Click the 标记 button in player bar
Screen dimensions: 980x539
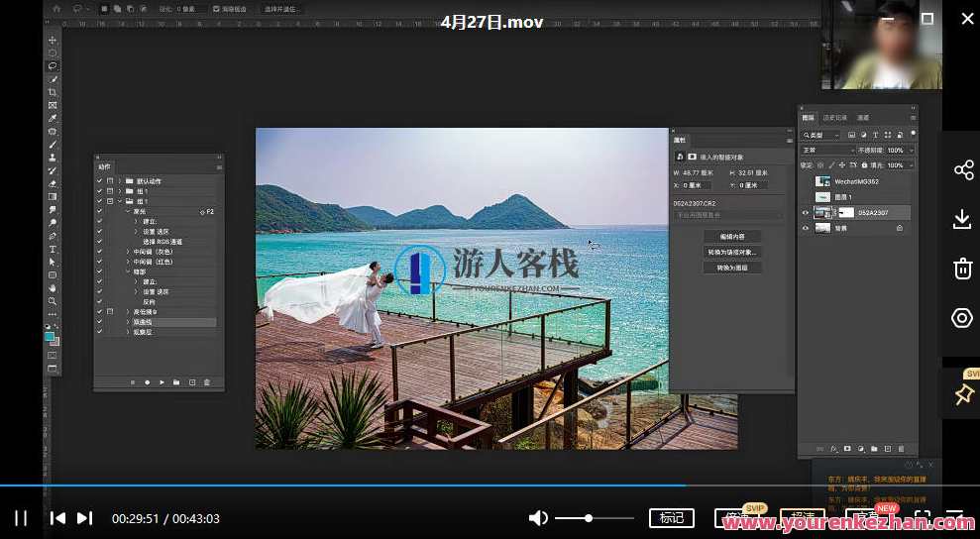(x=671, y=517)
